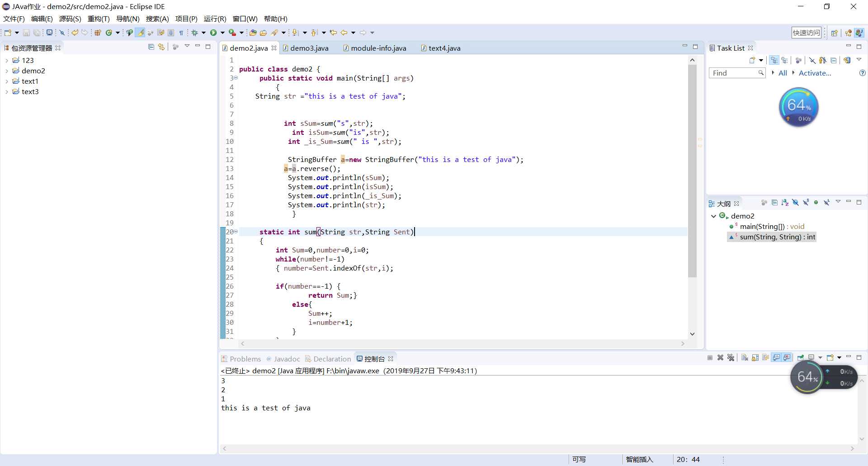Click the Skip All Breakpoints icon
Viewport: 868px width, 466px height.
click(62, 33)
